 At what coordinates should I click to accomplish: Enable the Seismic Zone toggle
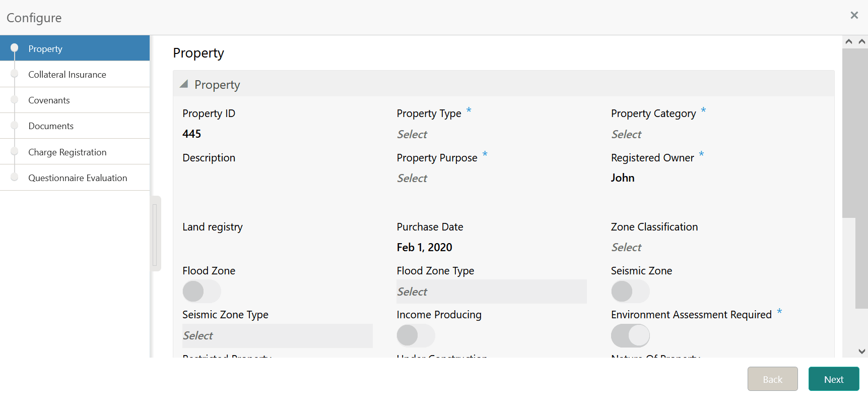point(630,292)
